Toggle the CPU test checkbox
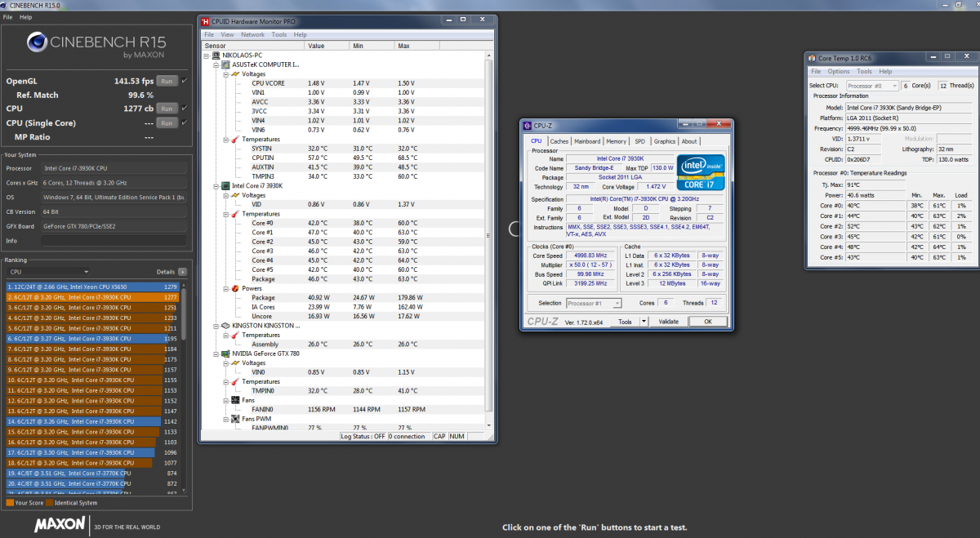 tap(185, 109)
